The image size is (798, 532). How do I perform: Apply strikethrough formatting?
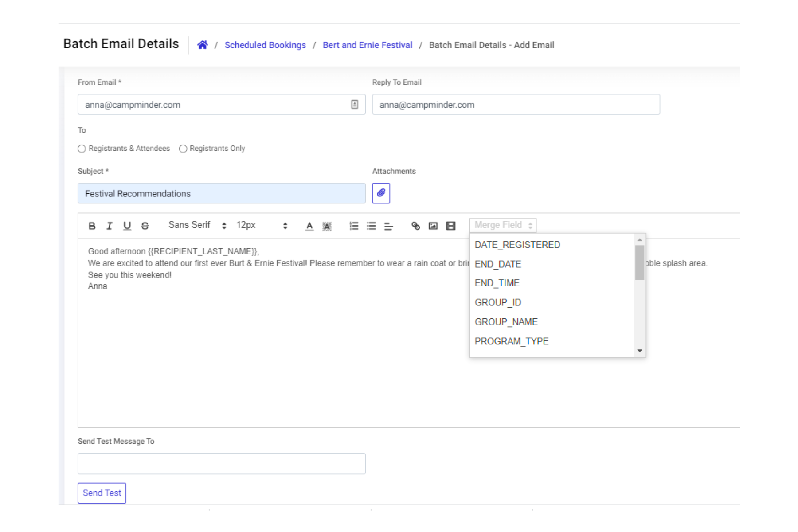[145, 226]
